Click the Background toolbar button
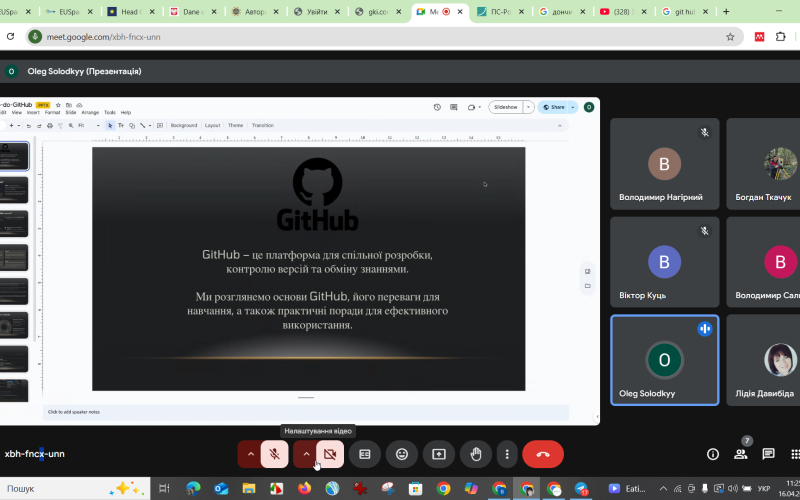The height and width of the screenshot is (500, 800). pyautogui.click(x=184, y=126)
